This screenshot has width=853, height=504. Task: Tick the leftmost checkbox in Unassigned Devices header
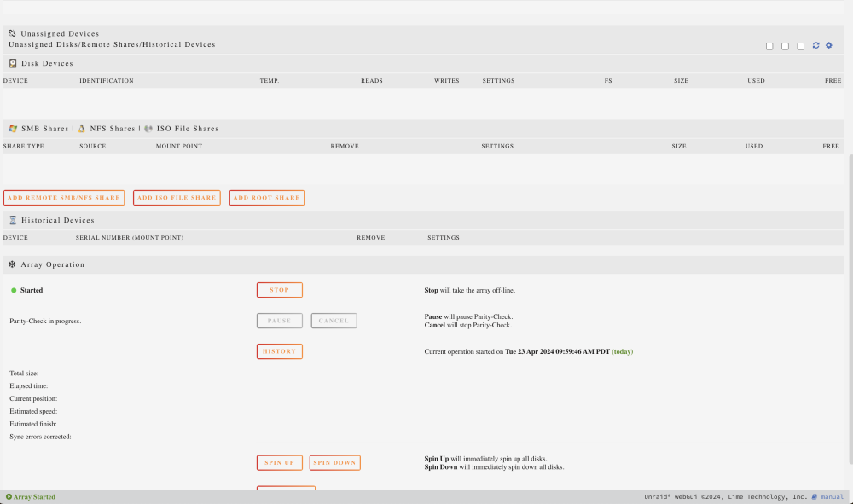[769, 47]
